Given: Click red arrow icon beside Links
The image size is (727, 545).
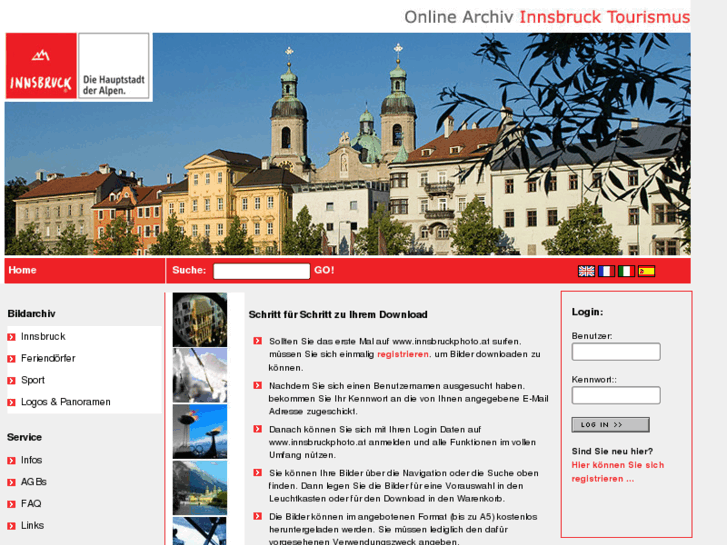Looking at the screenshot, I should [x=12, y=526].
